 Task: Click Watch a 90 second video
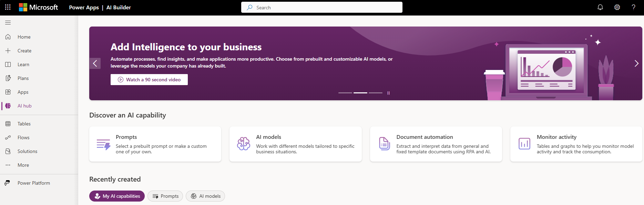149,80
